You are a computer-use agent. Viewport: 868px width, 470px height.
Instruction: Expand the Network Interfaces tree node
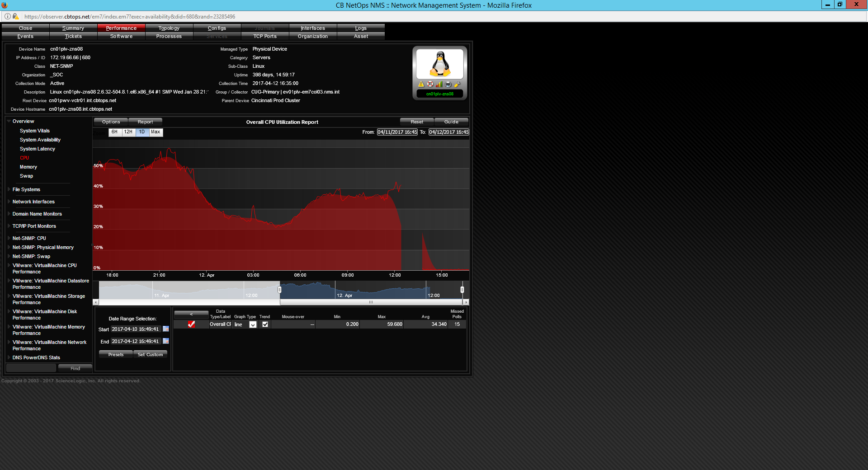coord(9,202)
